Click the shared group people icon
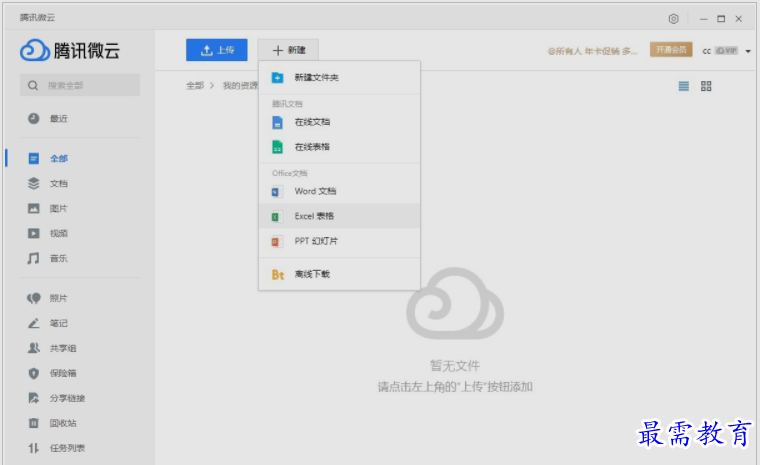The width and height of the screenshot is (760, 465). pyautogui.click(x=33, y=348)
